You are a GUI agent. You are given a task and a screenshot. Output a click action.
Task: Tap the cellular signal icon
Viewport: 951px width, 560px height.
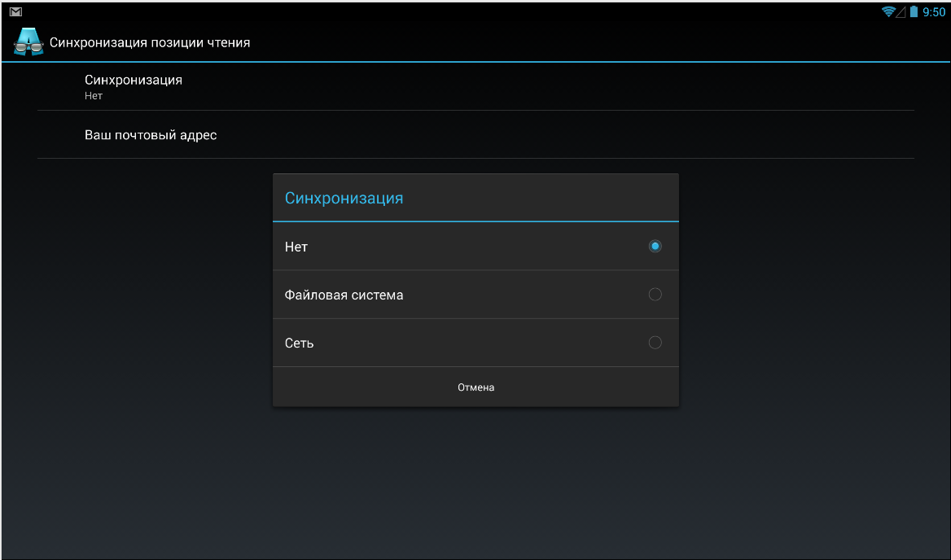tap(901, 11)
